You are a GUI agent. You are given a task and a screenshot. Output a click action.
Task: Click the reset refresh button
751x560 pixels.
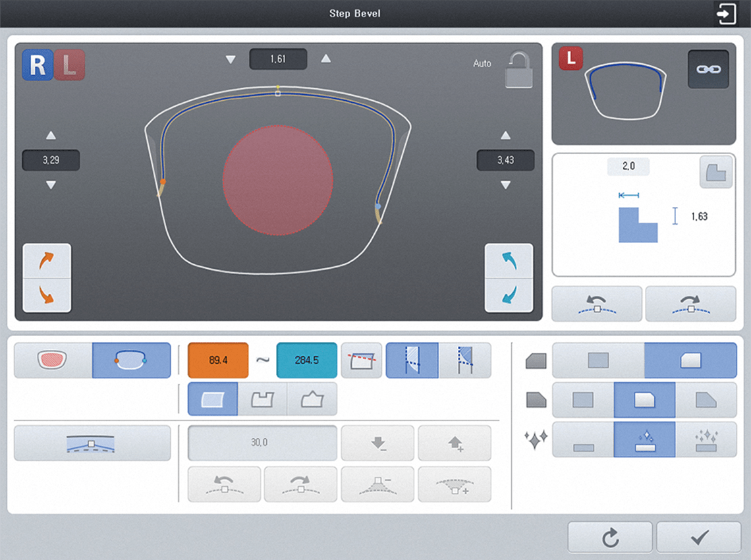coord(610,538)
